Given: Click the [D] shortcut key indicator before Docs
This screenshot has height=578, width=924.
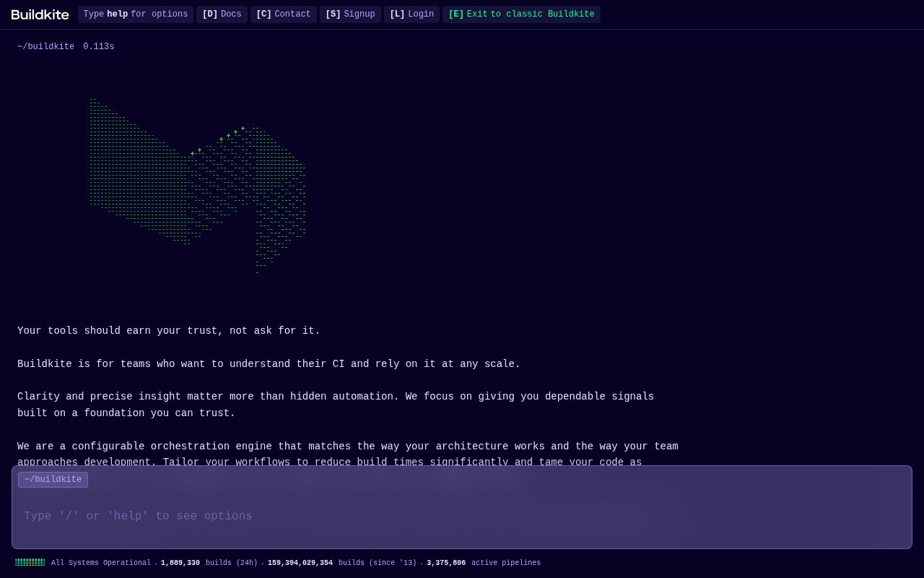Looking at the screenshot, I should pyautogui.click(x=209, y=14).
